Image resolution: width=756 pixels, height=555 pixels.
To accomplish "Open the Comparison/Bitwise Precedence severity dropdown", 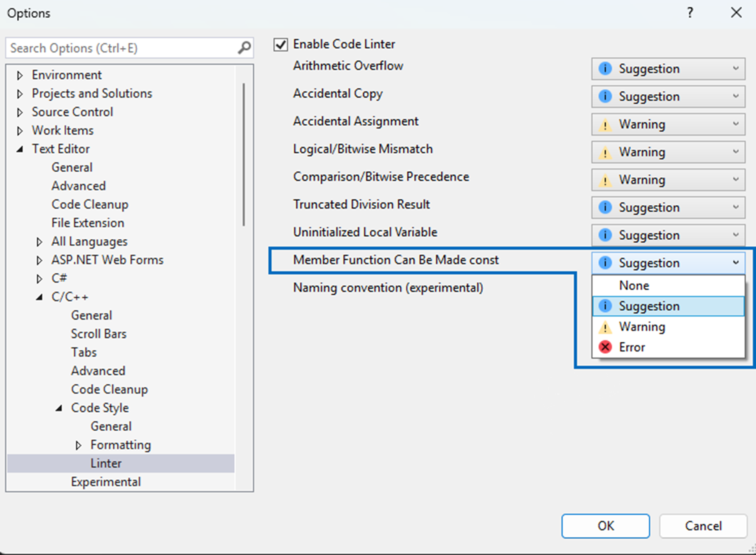I will pos(668,180).
